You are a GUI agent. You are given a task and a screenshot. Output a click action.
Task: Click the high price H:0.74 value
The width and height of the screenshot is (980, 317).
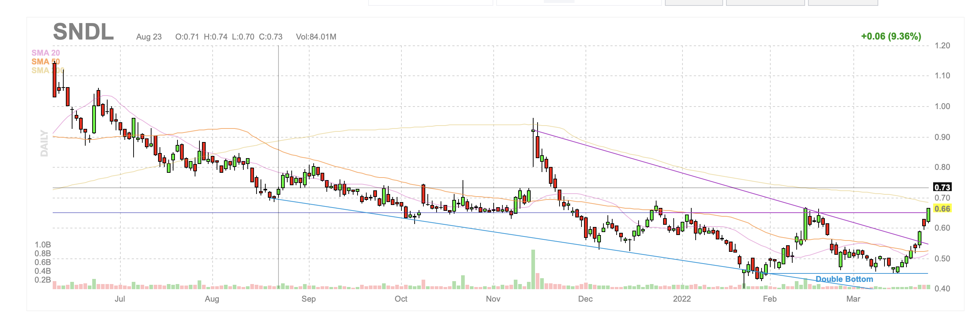coord(216,37)
